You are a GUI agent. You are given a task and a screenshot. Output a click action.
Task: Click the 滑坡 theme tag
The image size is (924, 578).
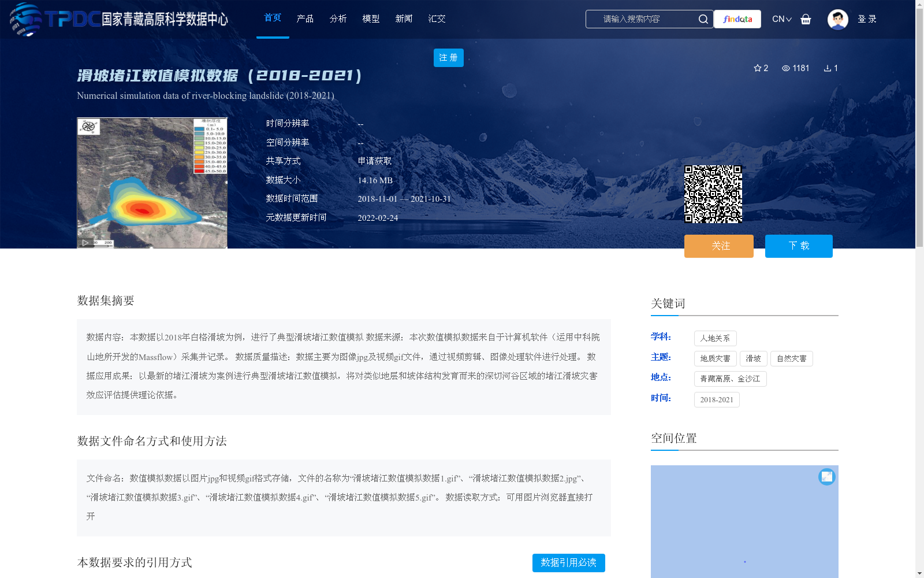click(x=754, y=359)
